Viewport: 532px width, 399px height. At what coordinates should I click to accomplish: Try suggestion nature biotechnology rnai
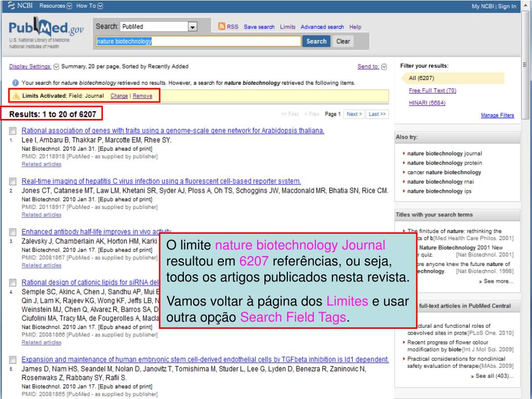(441, 182)
